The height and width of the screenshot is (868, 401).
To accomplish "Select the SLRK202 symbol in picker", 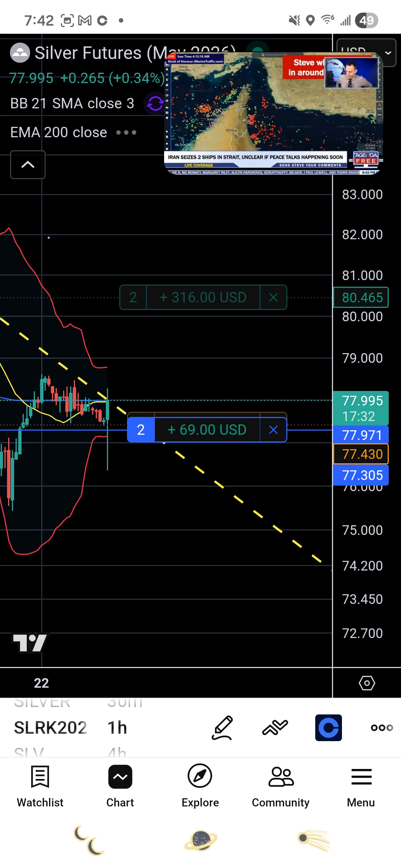I will click(50, 728).
